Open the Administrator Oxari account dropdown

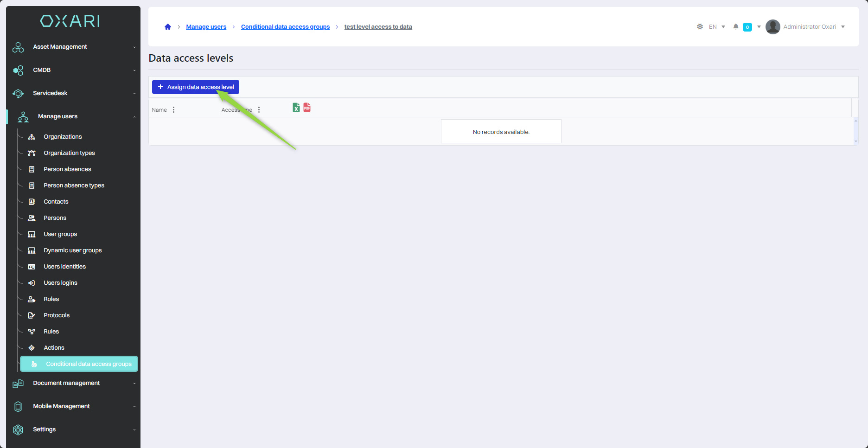pos(842,27)
